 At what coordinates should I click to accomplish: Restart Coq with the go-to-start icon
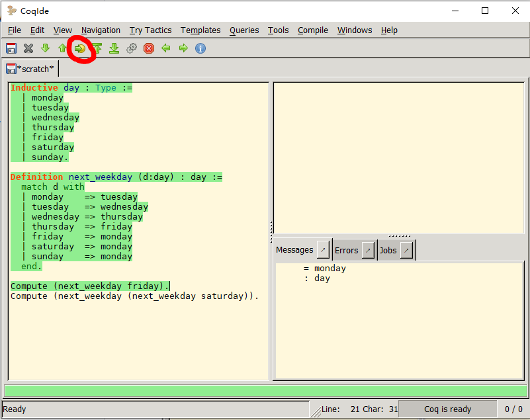(x=97, y=48)
